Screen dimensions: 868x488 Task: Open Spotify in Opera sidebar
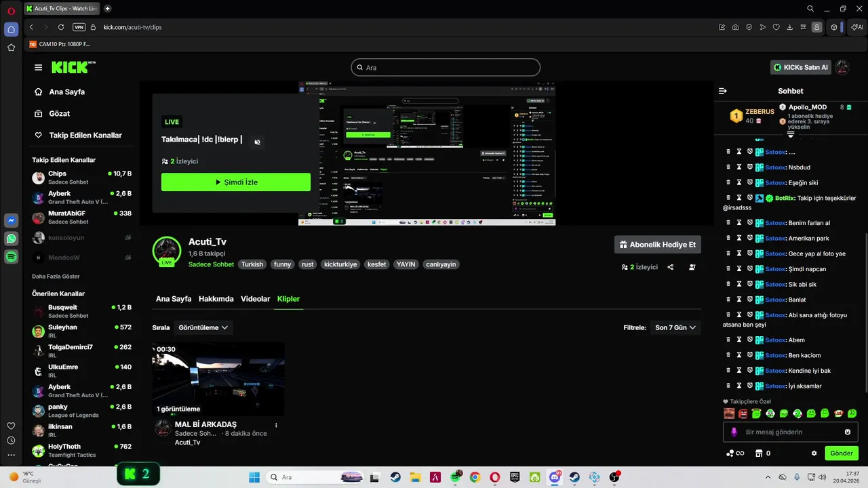(11, 257)
